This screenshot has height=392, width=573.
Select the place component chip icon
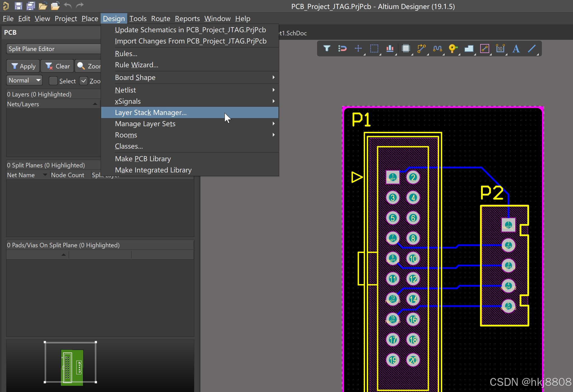tap(406, 49)
